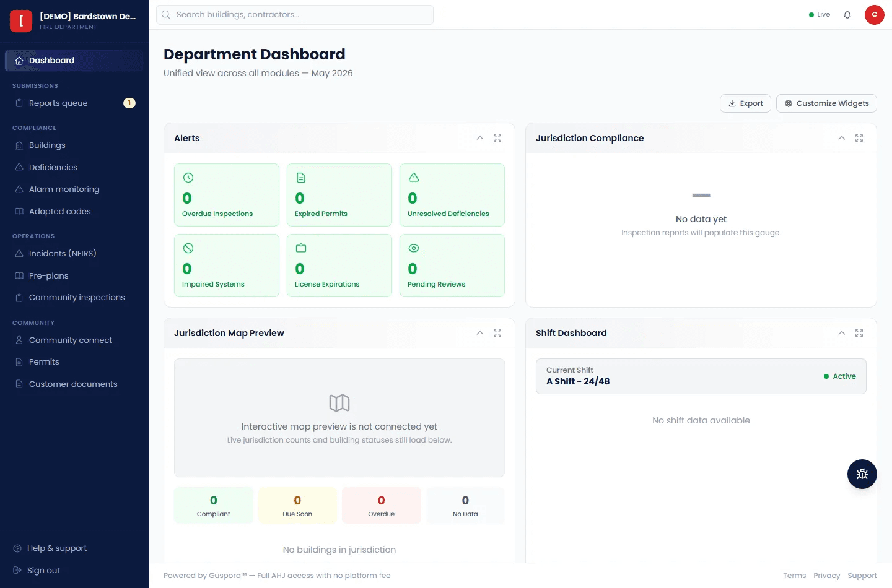The image size is (892, 588).
Task: Open Customer documents page
Action: tap(74, 384)
